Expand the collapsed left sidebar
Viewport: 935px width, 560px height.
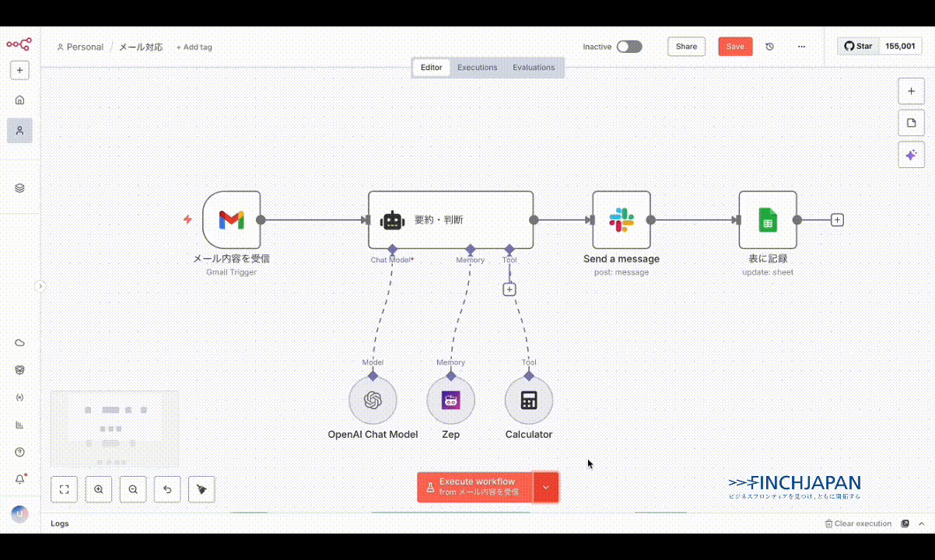pyautogui.click(x=40, y=286)
